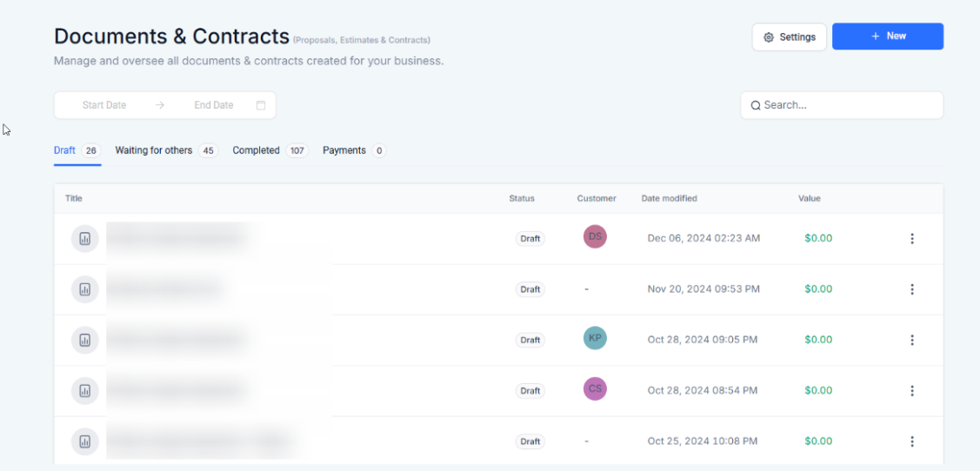Focus the Search input field
This screenshot has height=471, width=980.
coord(848,105)
